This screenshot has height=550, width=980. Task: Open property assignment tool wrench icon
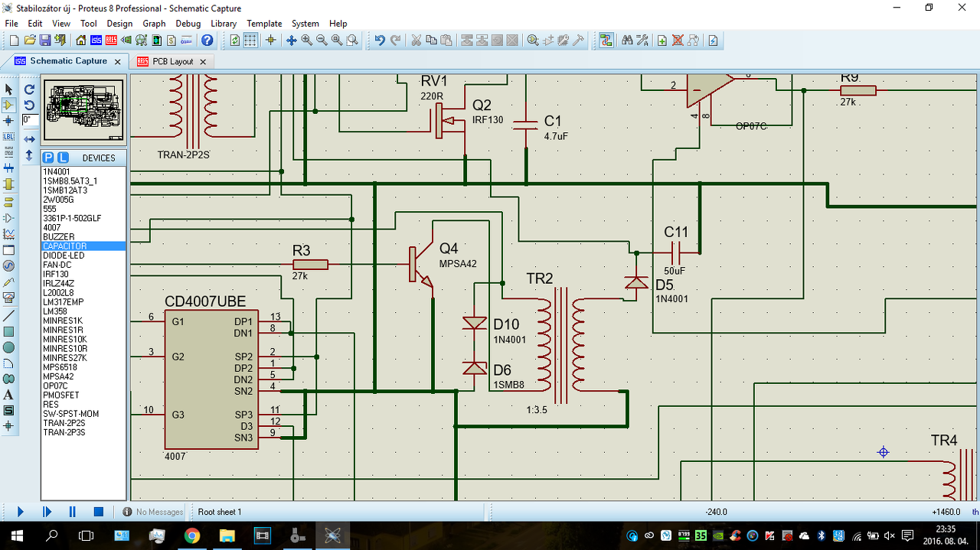click(642, 41)
